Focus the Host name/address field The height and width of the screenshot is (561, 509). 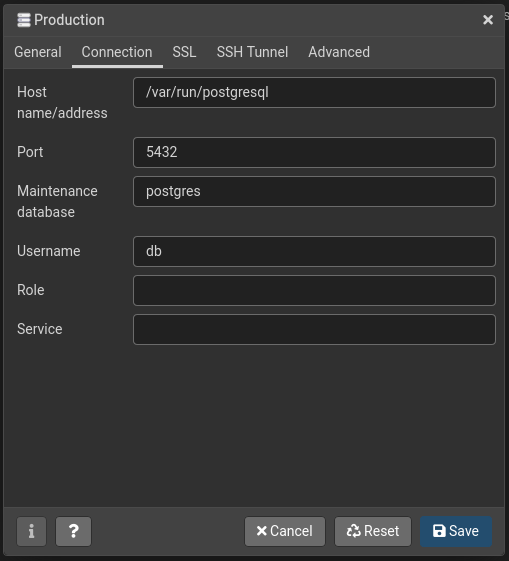click(x=314, y=92)
